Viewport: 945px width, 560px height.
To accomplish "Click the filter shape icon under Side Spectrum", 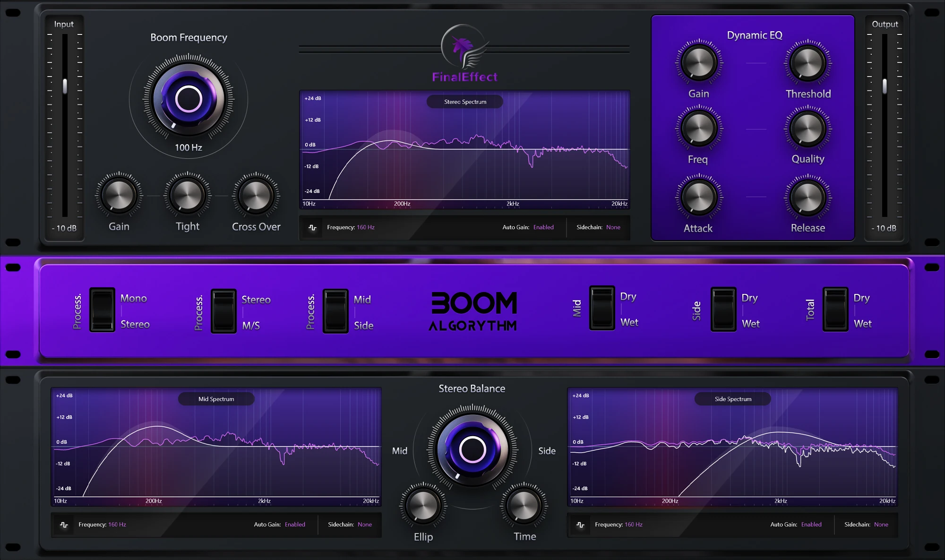I will pyautogui.click(x=581, y=525).
